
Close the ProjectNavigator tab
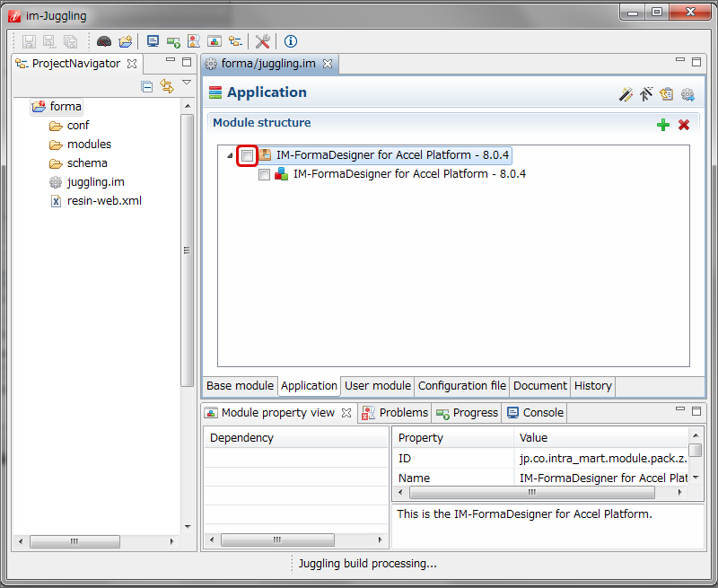pyautogui.click(x=132, y=64)
